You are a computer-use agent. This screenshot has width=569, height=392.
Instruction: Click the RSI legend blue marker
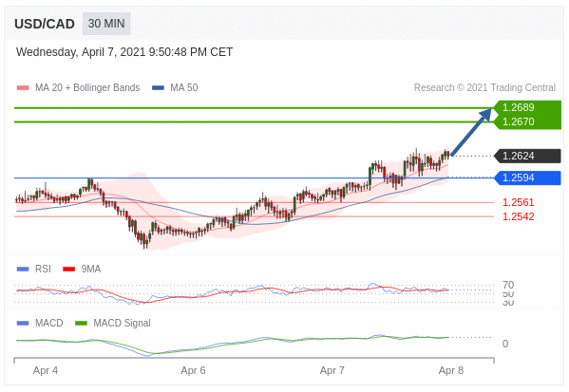coord(23,269)
